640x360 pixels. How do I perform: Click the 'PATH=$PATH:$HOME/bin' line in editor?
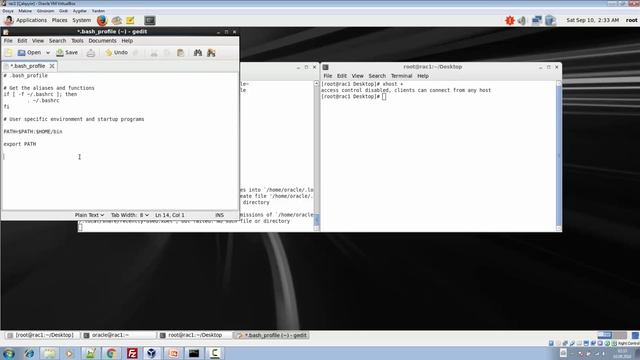click(x=33, y=131)
